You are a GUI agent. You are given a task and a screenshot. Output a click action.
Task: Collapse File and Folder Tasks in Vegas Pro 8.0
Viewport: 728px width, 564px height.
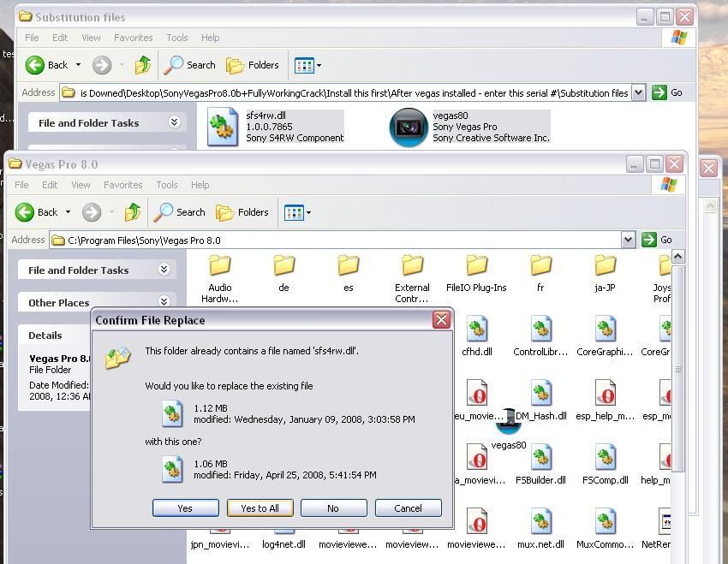click(x=164, y=270)
